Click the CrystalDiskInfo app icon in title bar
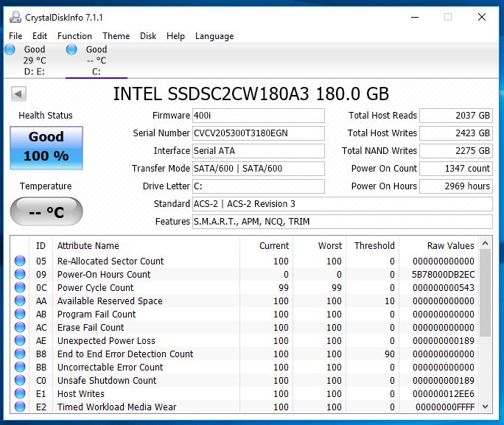 click(15, 17)
